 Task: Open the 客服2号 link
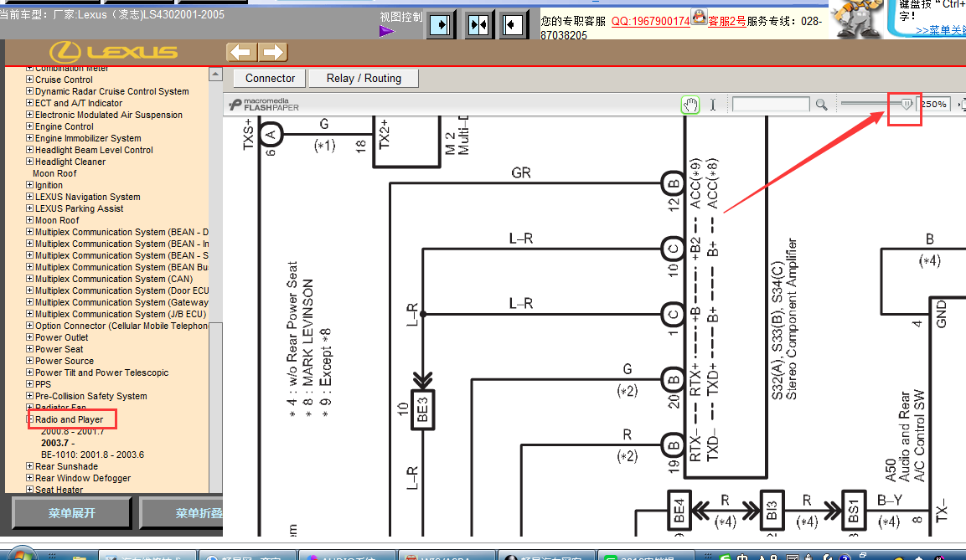727,22
